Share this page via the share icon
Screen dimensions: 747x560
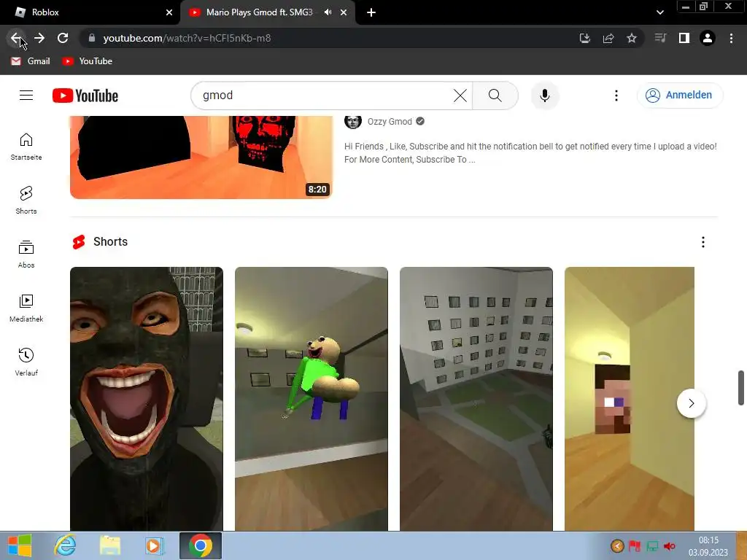click(608, 38)
